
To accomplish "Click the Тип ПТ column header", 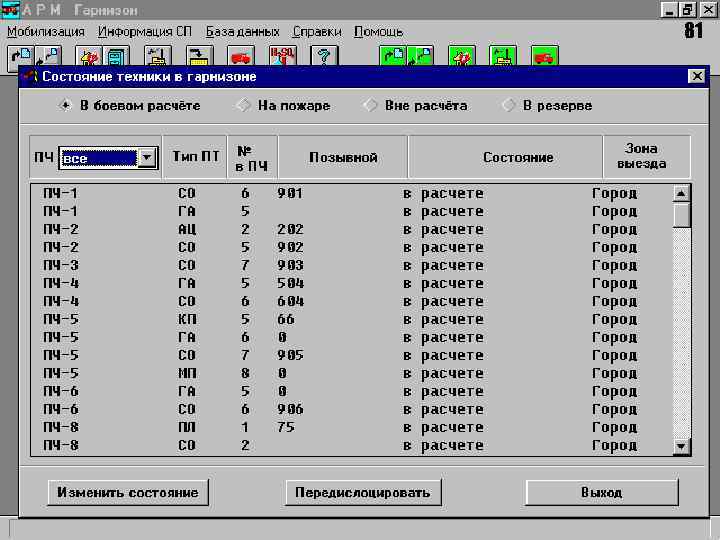I will click(x=195, y=157).
